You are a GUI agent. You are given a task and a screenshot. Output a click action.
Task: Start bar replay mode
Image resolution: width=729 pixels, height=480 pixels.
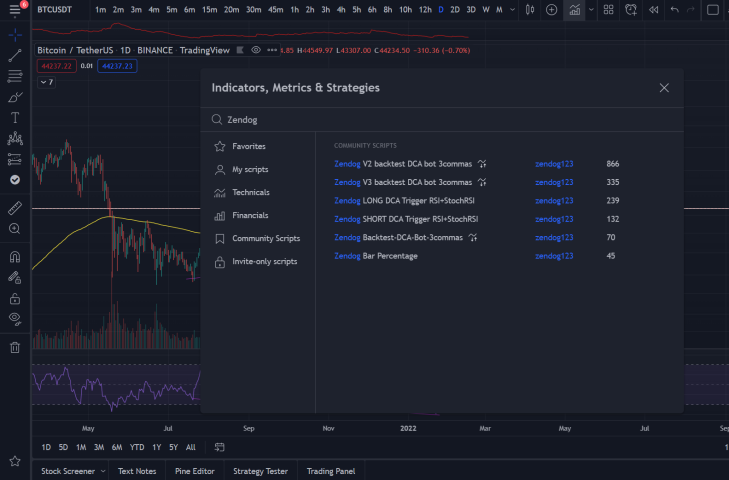(653, 10)
